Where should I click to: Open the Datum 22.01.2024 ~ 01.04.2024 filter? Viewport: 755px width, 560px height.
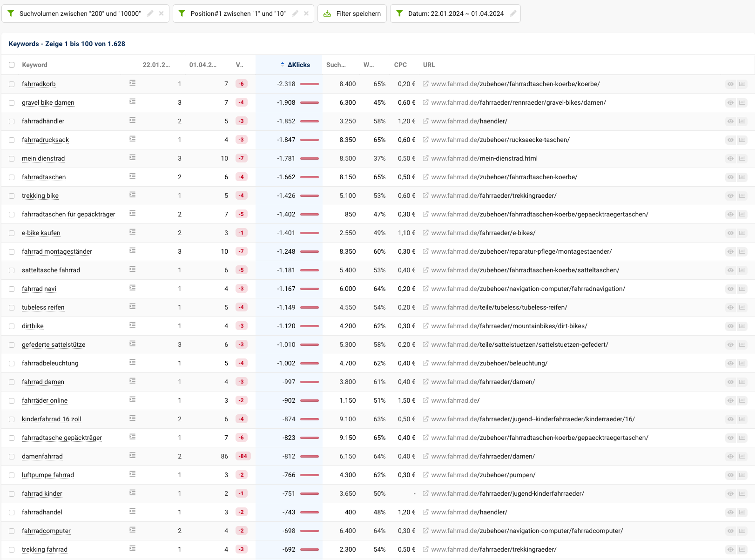455,13
